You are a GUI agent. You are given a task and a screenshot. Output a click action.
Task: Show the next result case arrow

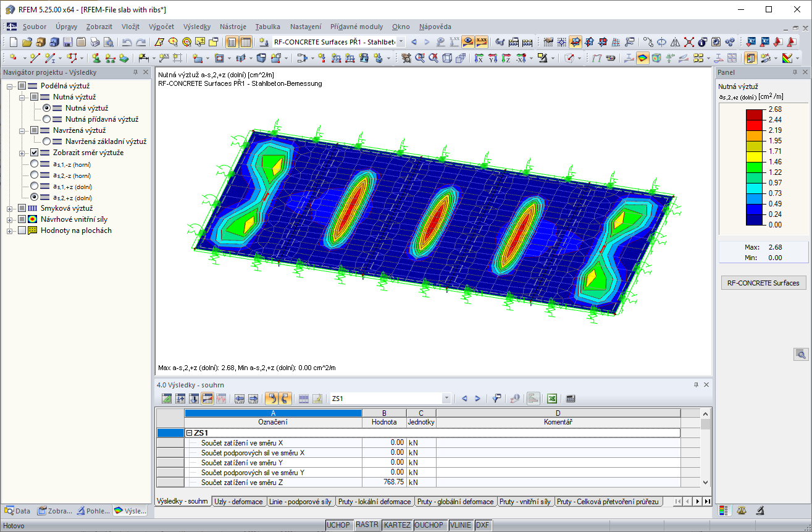427,42
